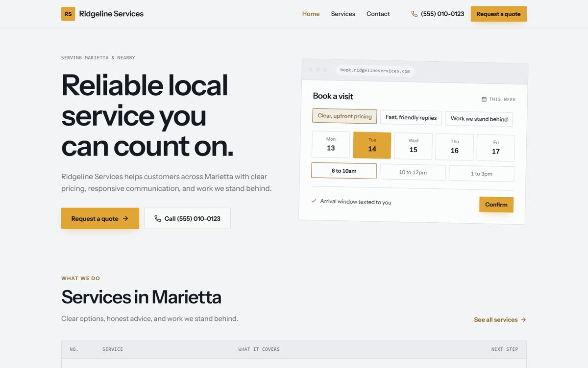Click the hero Request a quote button
588x368 pixels.
pos(100,218)
